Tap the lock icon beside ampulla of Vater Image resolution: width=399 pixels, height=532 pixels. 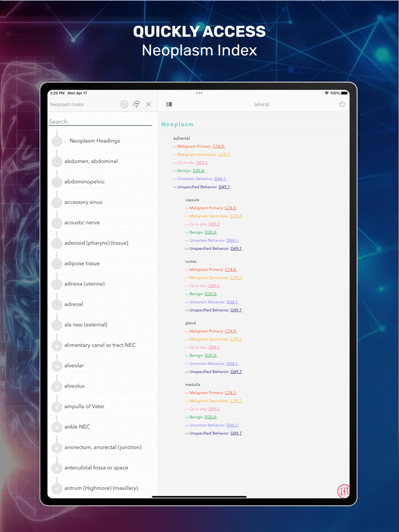point(56,407)
